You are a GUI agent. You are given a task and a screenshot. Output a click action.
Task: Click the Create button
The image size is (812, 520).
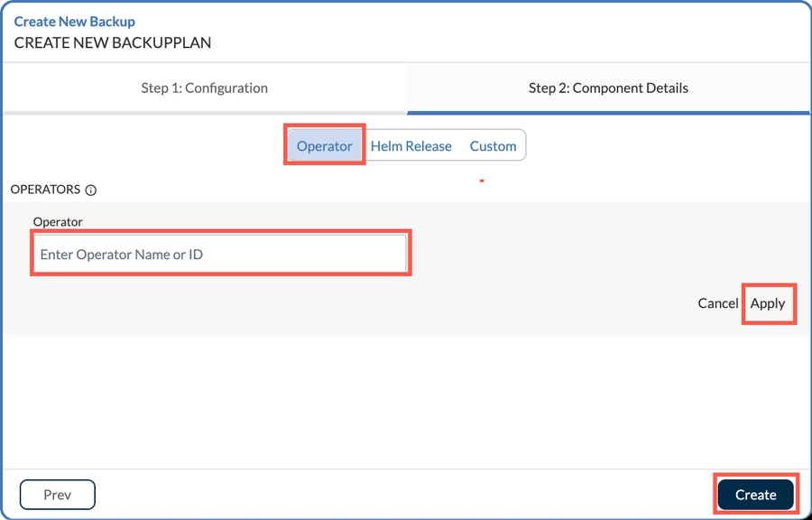pos(755,495)
